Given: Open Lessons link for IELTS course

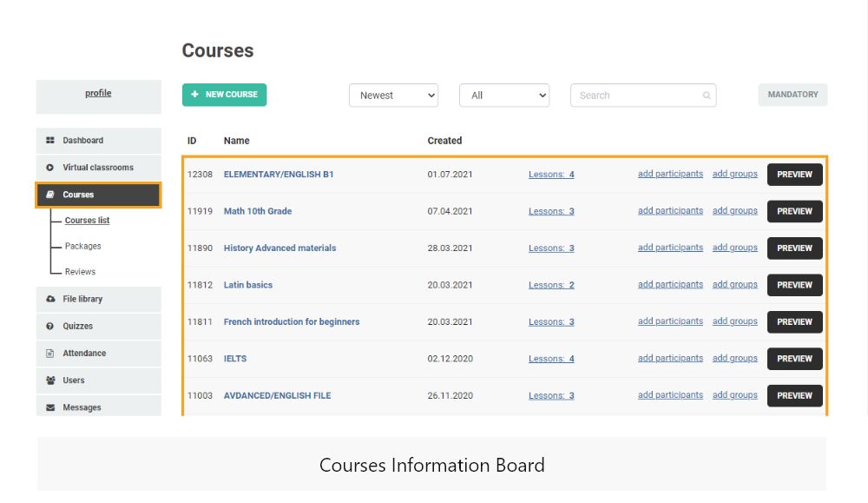Looking at the screenshot, I should [551, 358].
